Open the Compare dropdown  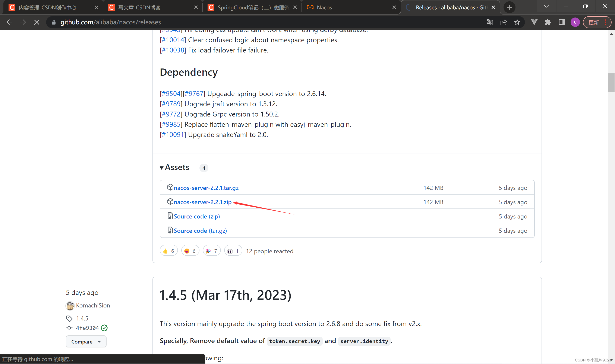(86, 342)
